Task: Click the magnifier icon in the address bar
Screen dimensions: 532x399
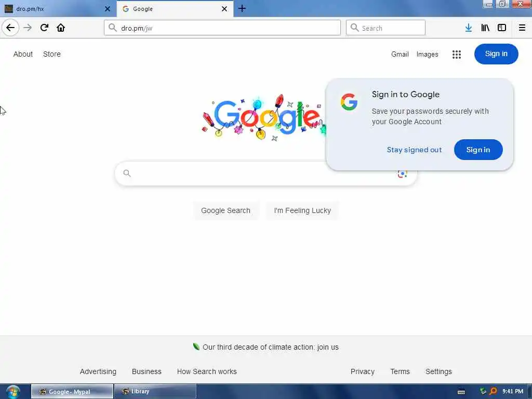Action: point(112,28)
